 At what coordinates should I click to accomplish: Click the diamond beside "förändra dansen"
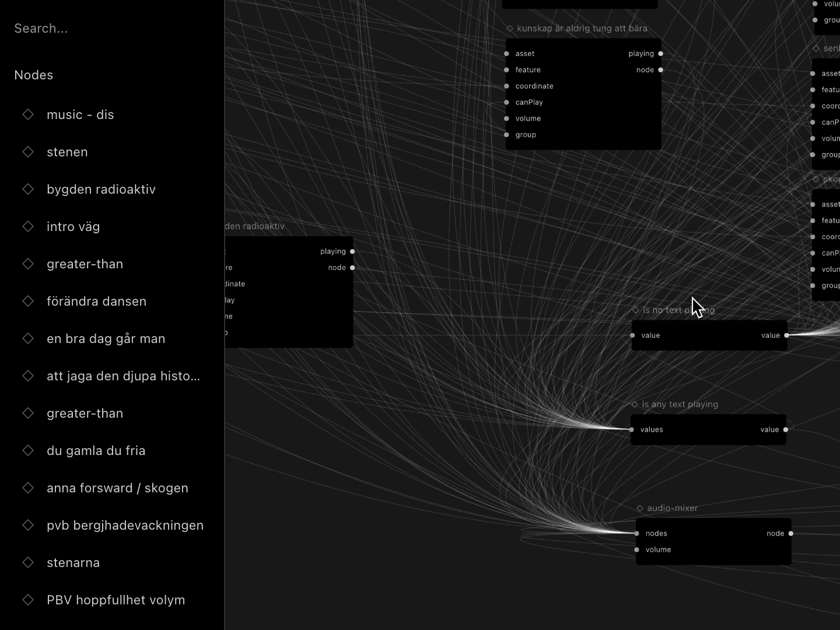(28, 301)
